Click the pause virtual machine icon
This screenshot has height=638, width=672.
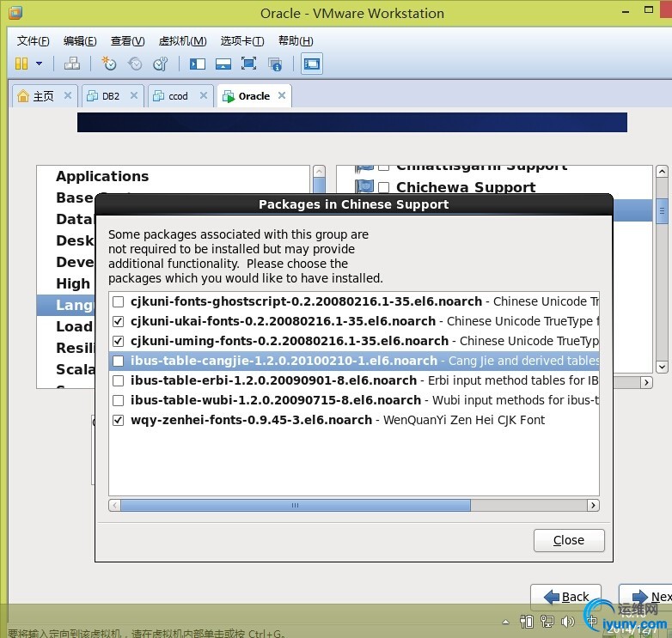21,64
